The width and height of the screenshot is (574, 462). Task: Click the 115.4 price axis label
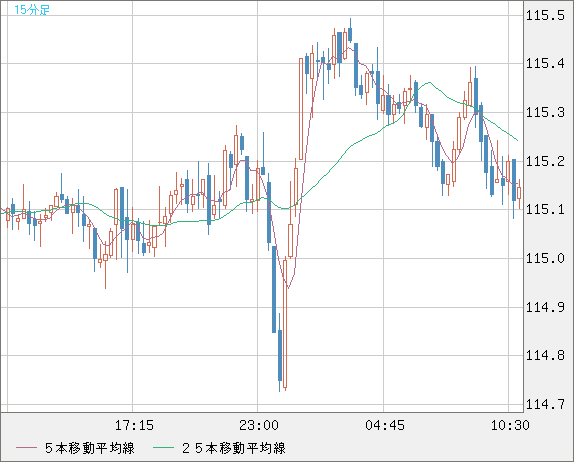tap(545, 64)
